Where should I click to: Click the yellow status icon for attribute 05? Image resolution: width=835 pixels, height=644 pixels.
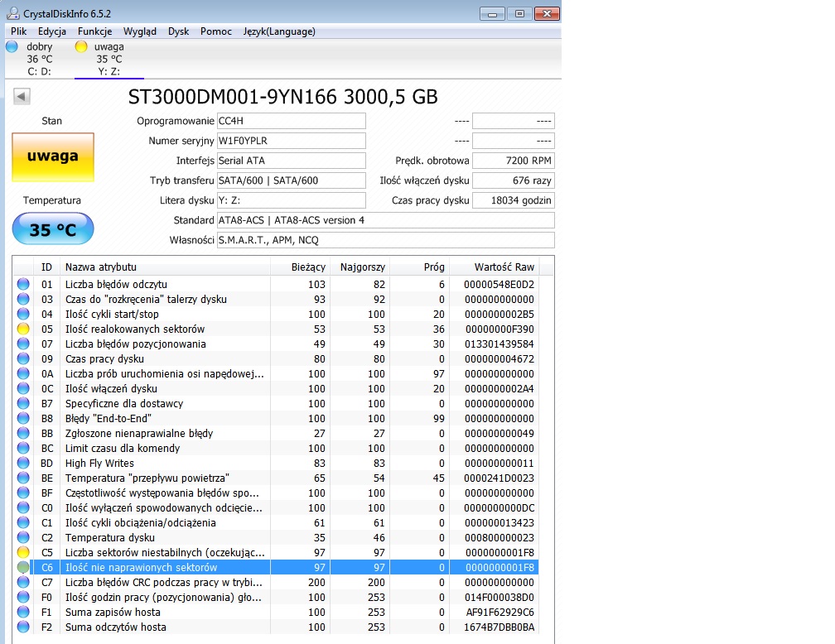23,329
